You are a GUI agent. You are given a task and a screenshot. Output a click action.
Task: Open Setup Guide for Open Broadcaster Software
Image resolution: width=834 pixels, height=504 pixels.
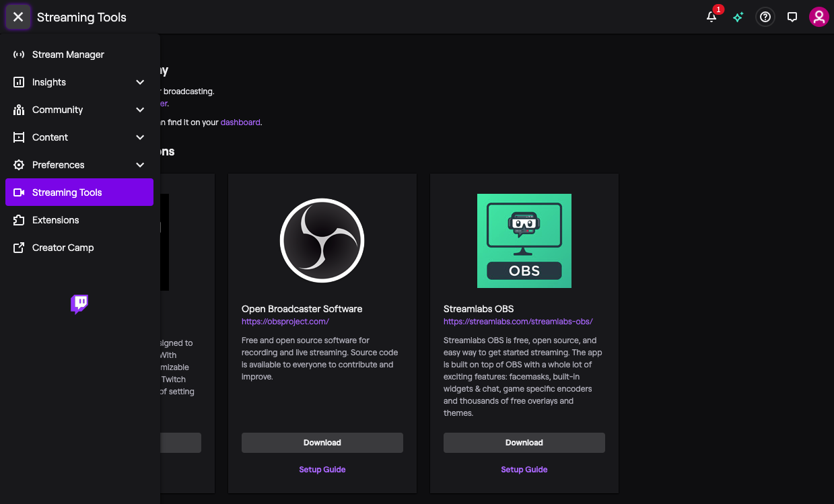pos(322,470)
